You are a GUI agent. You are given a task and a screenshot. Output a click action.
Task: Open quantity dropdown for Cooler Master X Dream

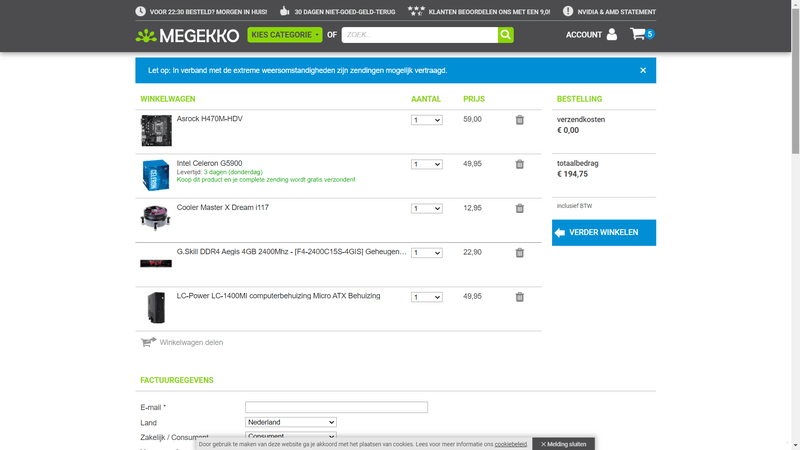coord(427,208)
